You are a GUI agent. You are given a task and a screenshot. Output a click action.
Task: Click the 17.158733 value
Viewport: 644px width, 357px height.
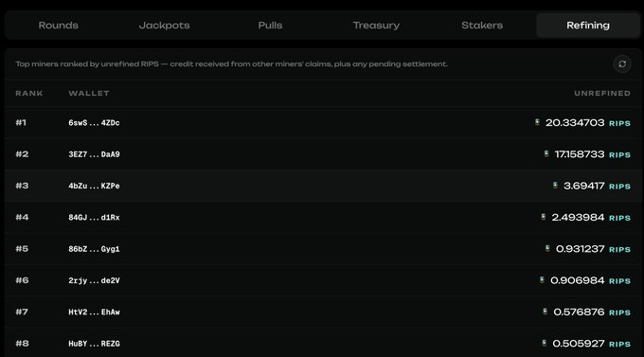pos(580,154)
